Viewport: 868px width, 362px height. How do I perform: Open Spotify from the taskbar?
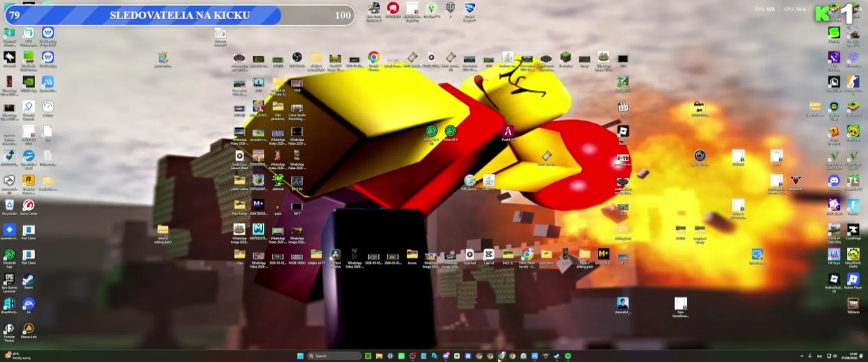[x=568, y=356]
